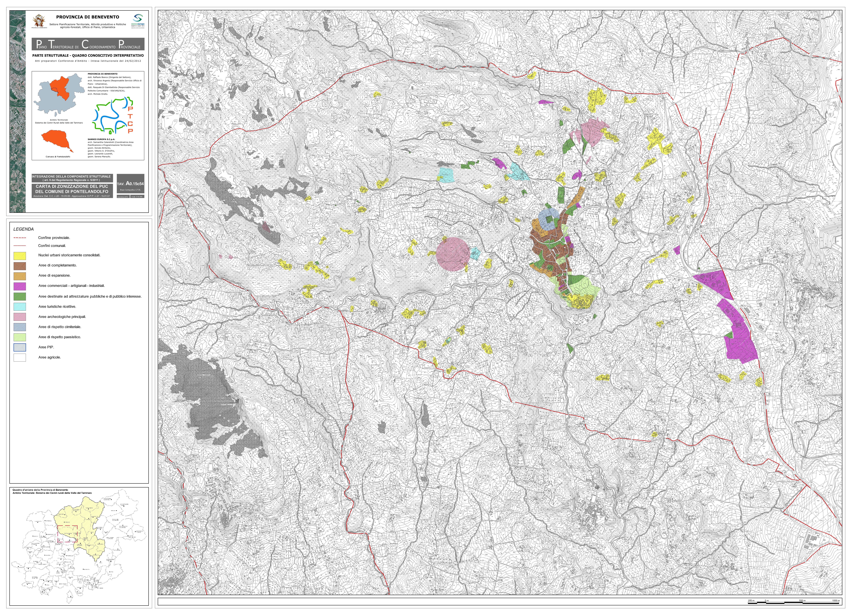Click 'geom. Serena Marsullo' credit line
The width and height of the screenshot is (852, 616).
pyautogui.click(x=99, y=157)
